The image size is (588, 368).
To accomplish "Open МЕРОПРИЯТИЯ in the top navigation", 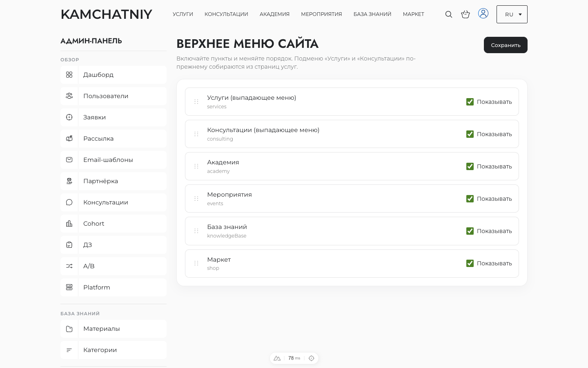I will (321, 14).
